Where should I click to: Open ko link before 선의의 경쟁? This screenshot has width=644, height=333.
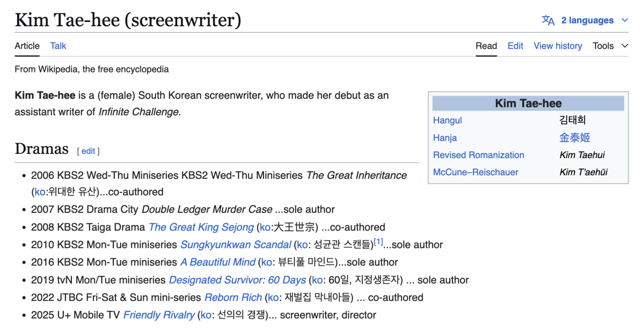pyautogui.click(x=206, y=315)
